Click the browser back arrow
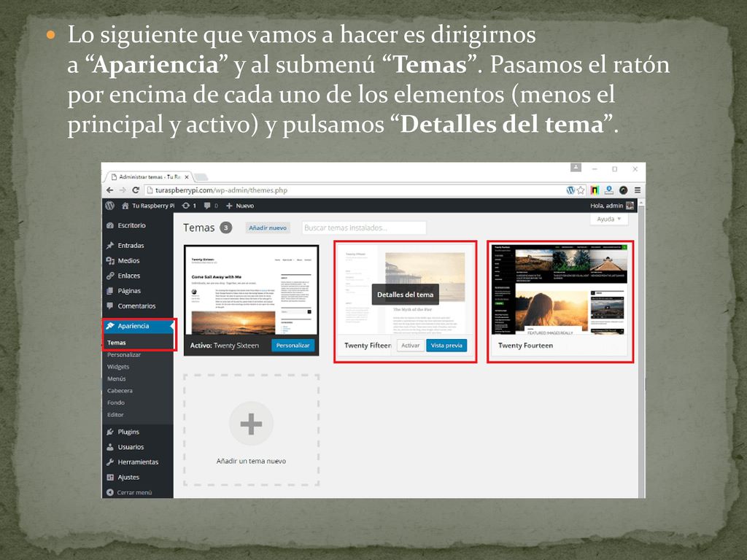The width and height of the screenshot is (747, 560). (x=110, y=190)
